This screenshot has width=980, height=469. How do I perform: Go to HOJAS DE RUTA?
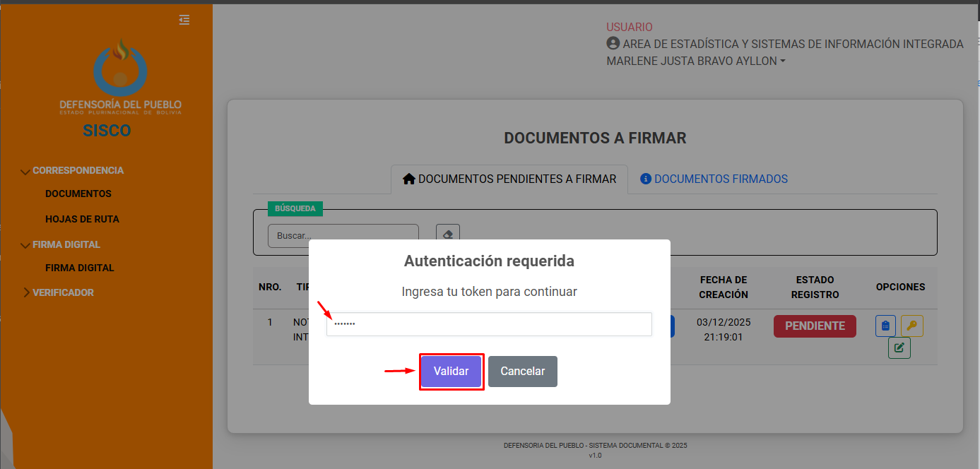(x=82, y=219)
